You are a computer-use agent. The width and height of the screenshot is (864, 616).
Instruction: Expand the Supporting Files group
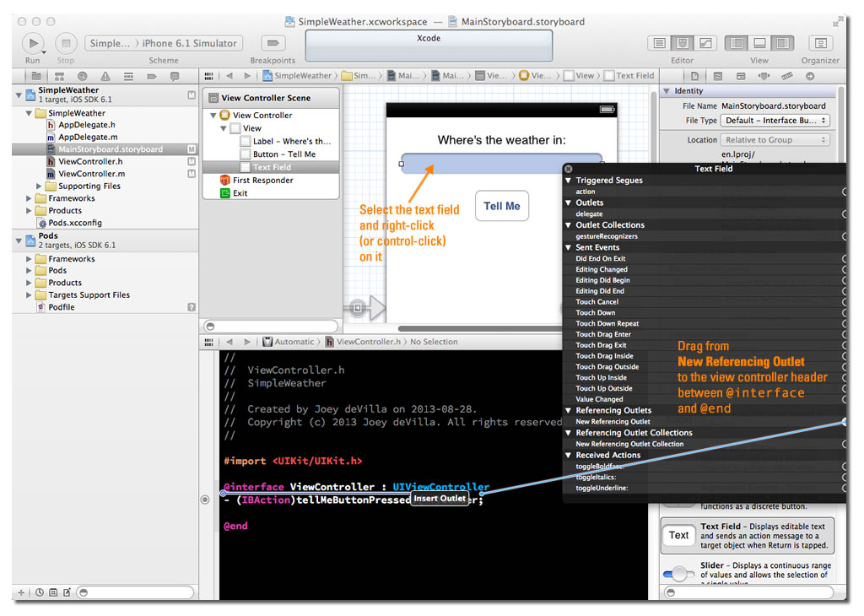(x=39, y=186)
